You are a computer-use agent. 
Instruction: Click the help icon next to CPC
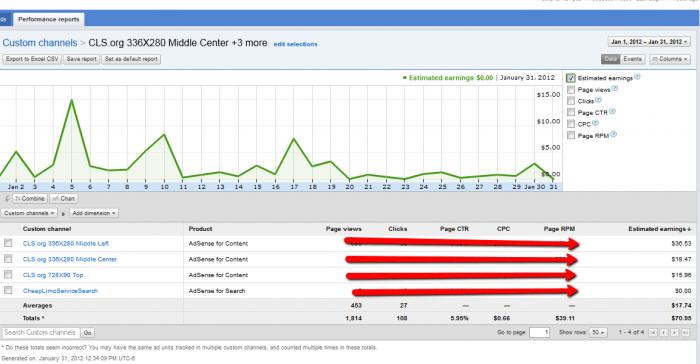[x=595, y=123]
